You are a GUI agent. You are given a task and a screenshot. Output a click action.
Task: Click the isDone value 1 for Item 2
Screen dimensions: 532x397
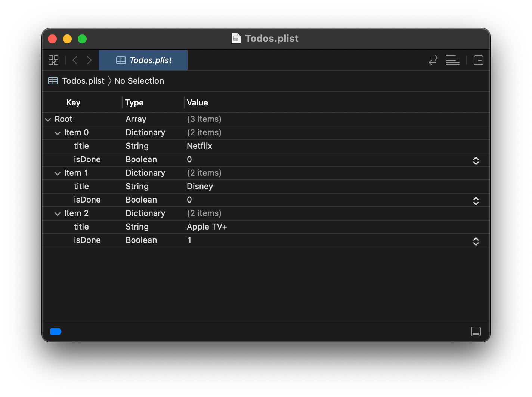pyautogui.click(x=189, y=240)
